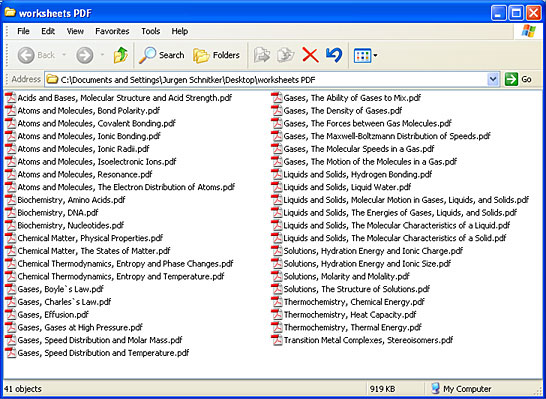Viewport: 546px width, 399px height.
Task: Select 'Atoms and Molecules, Isoelectronic Ions.pdf' filename
Action: click(97, 162)
